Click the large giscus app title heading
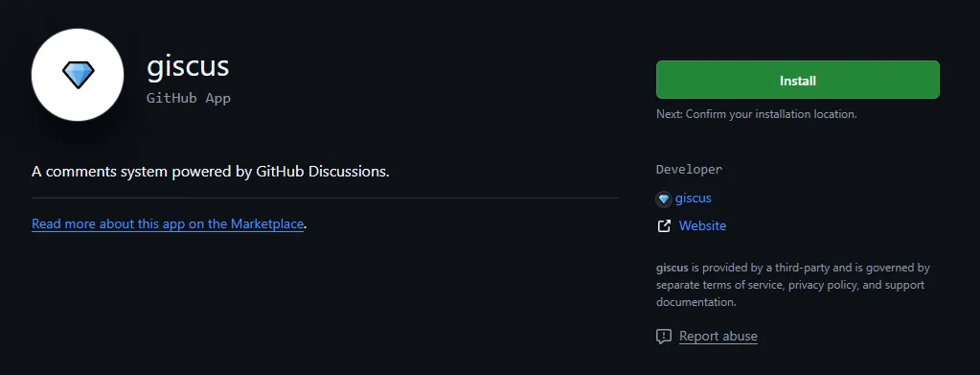Viewport: 980px width, 375px height. (188, 66)
